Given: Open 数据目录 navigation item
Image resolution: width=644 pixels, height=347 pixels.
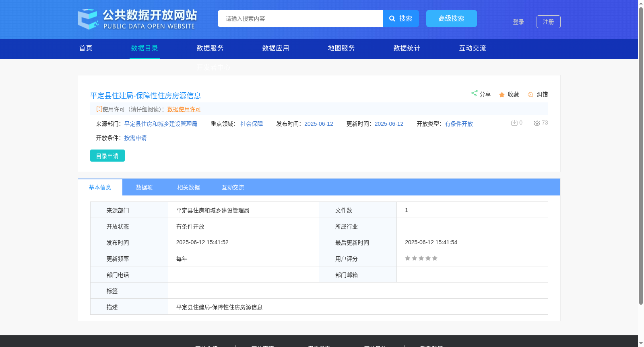Looking at the screenshot, I should click(144, 48).
